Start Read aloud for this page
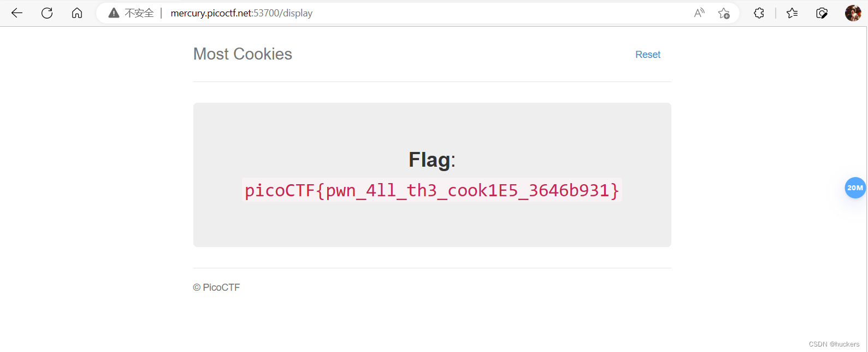This screenshot has height=352, width=868. [x=699, y=13]
